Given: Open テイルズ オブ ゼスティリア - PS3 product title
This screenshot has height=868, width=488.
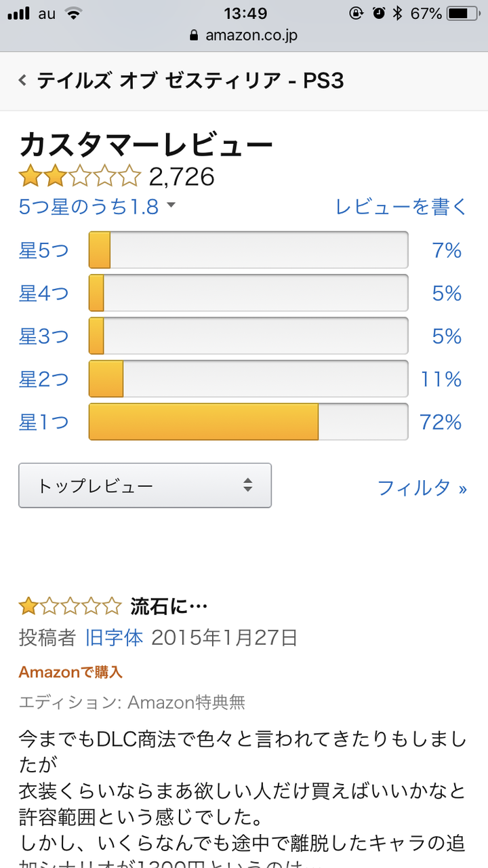Looking at the screenshot, I should [190, 81].
